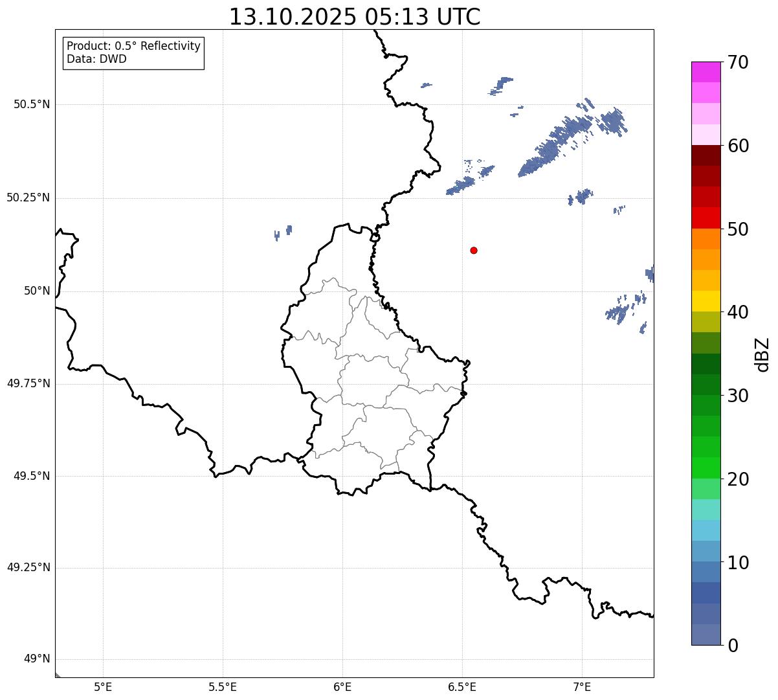
Task: Click the largest radar echo band northeast of marker
Action: pyautogui.click(x=555, y=146)
